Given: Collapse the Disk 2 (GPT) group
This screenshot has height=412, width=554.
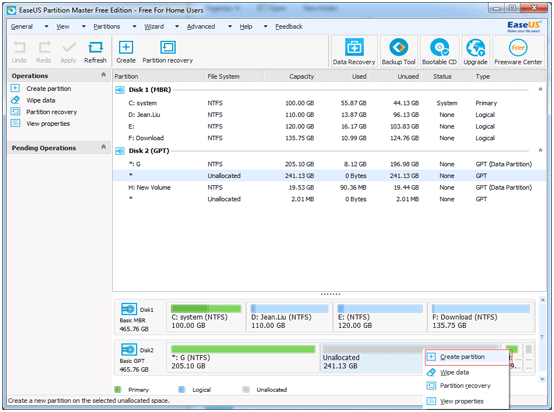Looking at the screenshot, I should [x=540, y=151].
